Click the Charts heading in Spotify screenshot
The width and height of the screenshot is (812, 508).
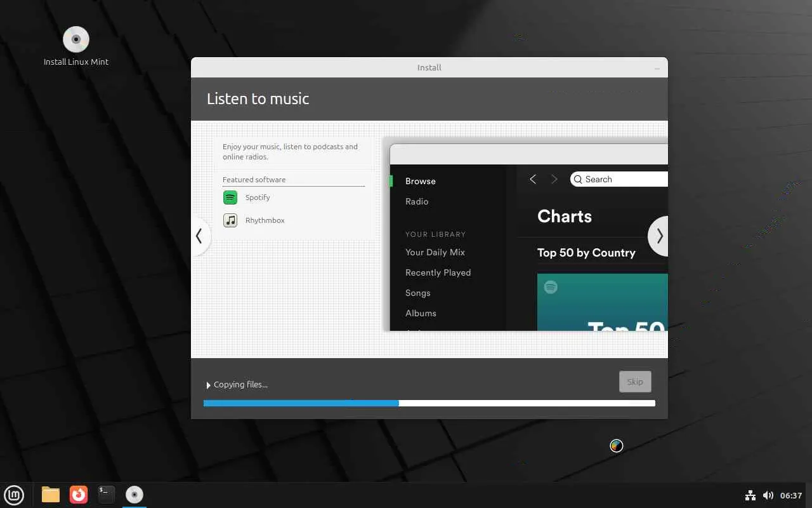[x=565, y=217]
